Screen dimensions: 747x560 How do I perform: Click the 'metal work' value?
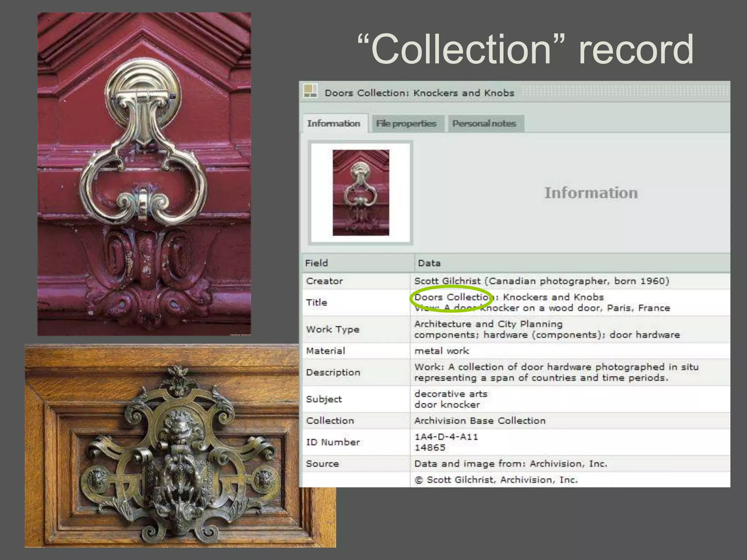pos(442,351)
